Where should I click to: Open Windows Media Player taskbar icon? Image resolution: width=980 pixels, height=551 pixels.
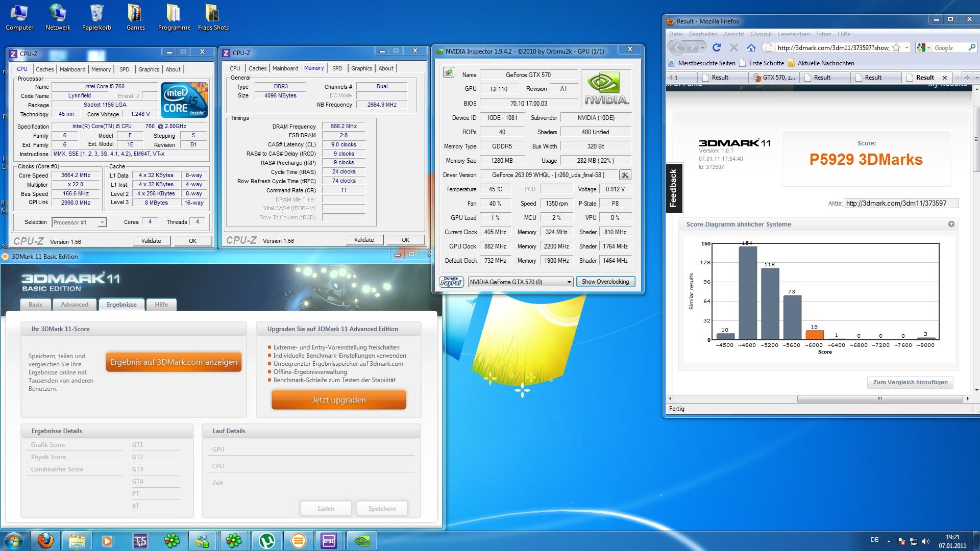[108, 540]
